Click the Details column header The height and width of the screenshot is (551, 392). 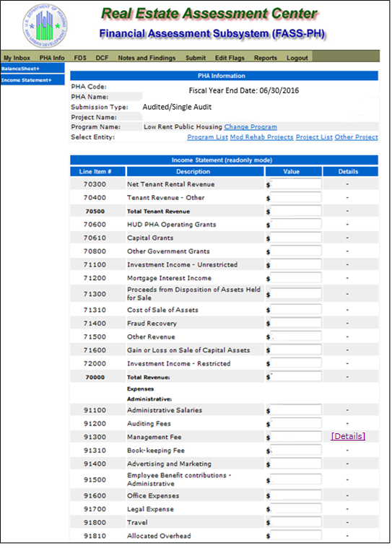click(351, 171)
